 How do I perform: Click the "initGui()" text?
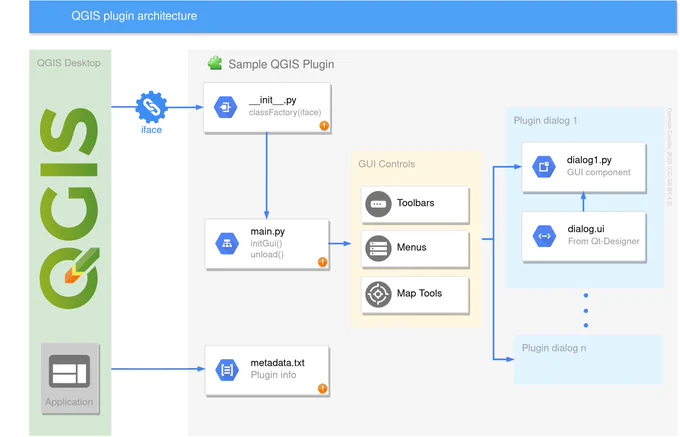click(x=266, y=243)
